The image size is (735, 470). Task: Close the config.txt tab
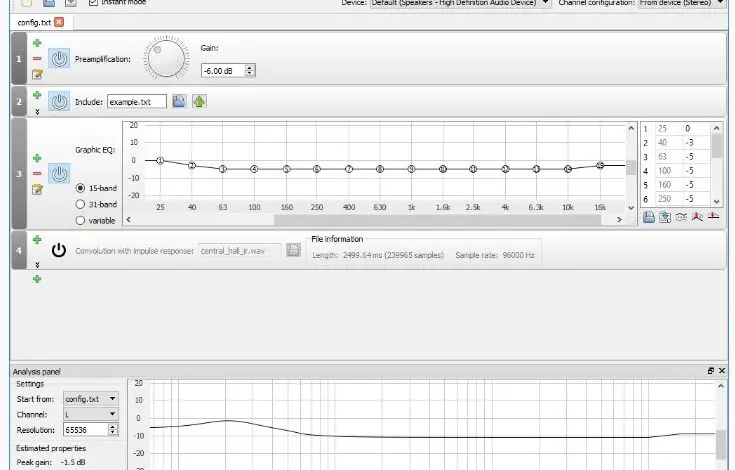tap(59, 22)
